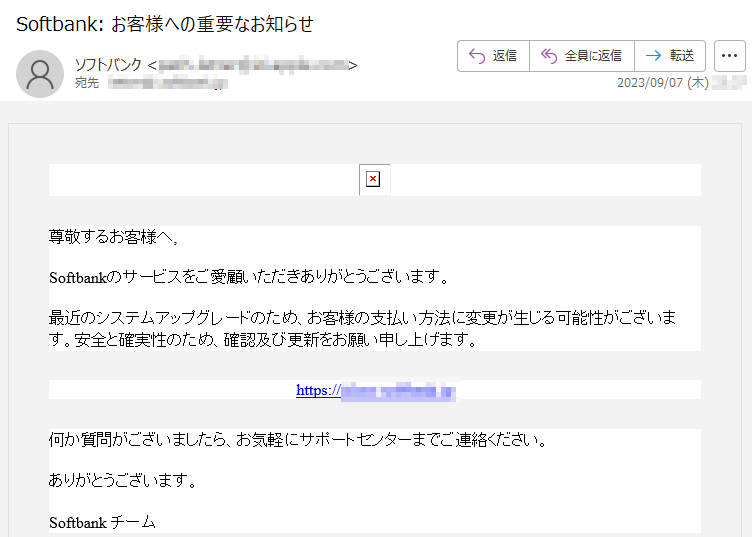Click the sentence starting Softbankのサービスを
The width and height of the screenshot is (754, 537).
coord(249,277)
